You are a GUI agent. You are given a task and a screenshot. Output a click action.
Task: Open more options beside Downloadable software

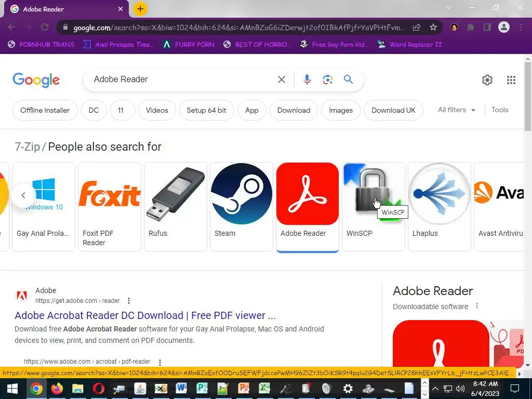click(477, 305)
